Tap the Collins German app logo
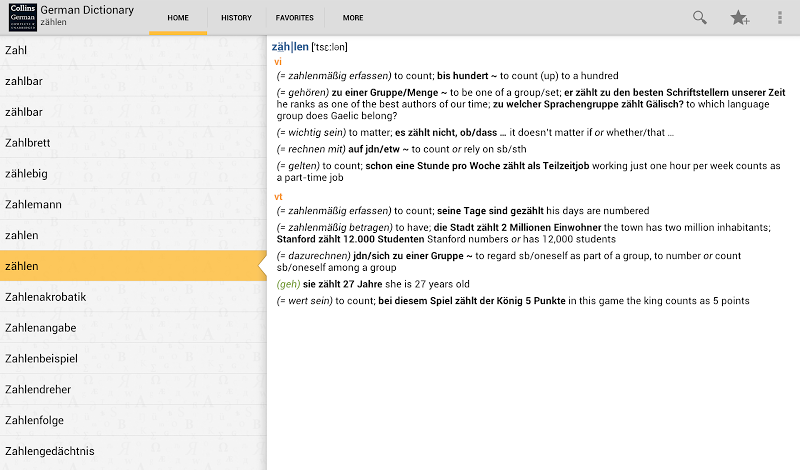The height and width of the screenshot is (470, 800). pyautogui.click(x=23, y=17)
